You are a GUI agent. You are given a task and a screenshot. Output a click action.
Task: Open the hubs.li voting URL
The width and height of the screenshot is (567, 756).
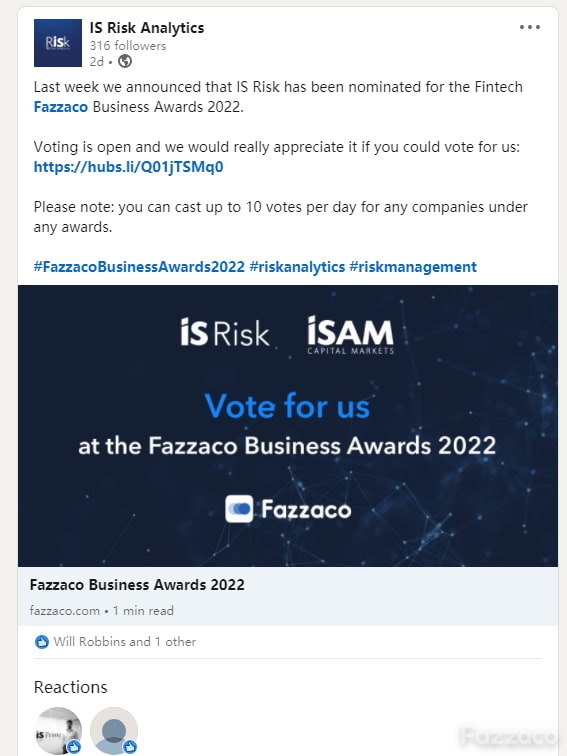coord(128,167)
